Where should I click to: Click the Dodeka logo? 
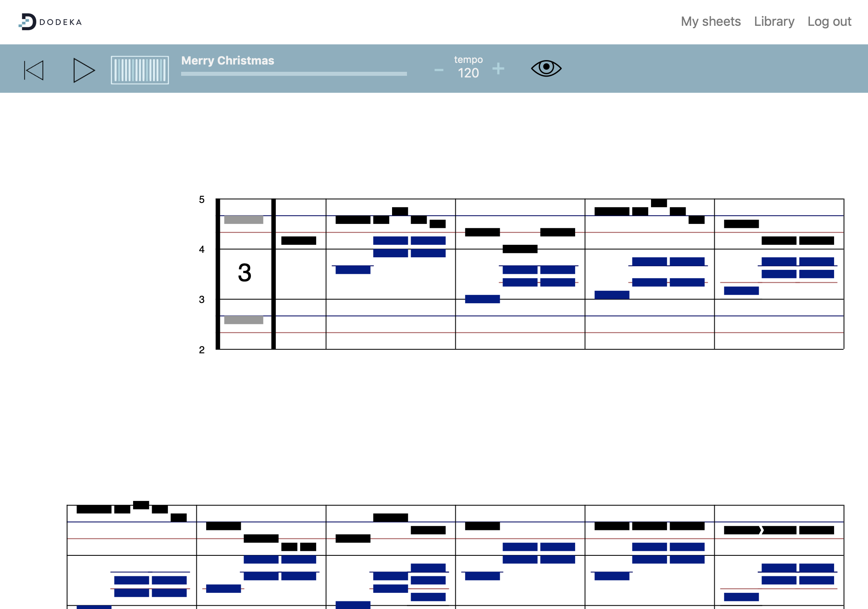point(50,22)
